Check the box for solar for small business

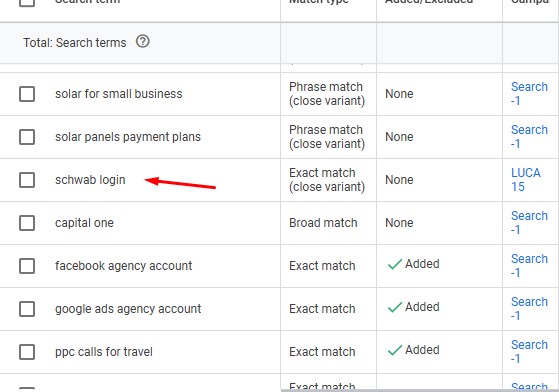(27, 94)
